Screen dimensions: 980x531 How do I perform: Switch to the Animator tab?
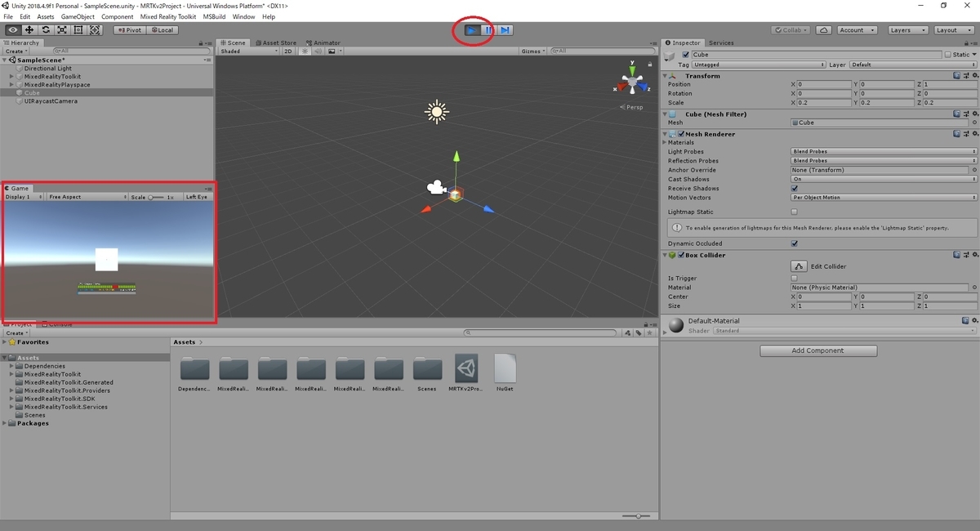323,43
